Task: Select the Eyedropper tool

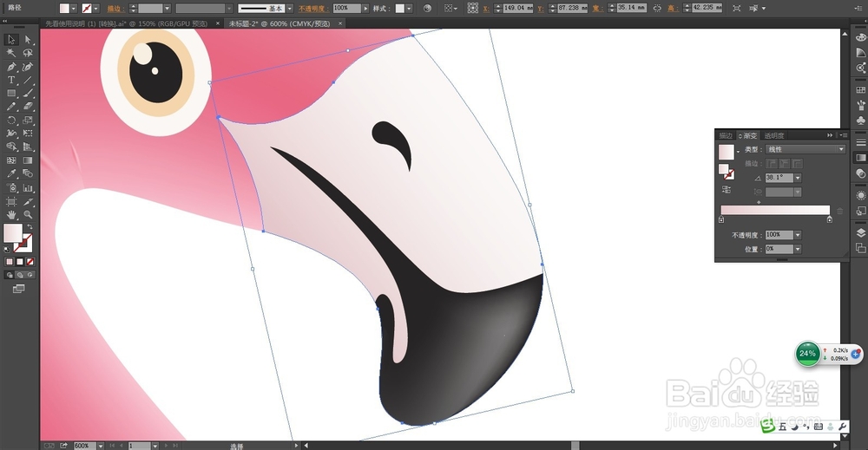Action: tap(11, 173)
